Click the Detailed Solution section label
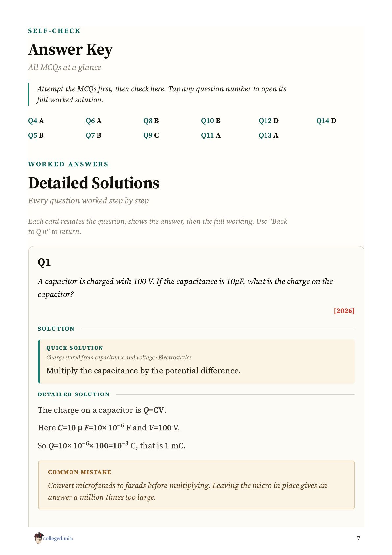The height and width of the screenshot is (555, 392). click(73, 394)
